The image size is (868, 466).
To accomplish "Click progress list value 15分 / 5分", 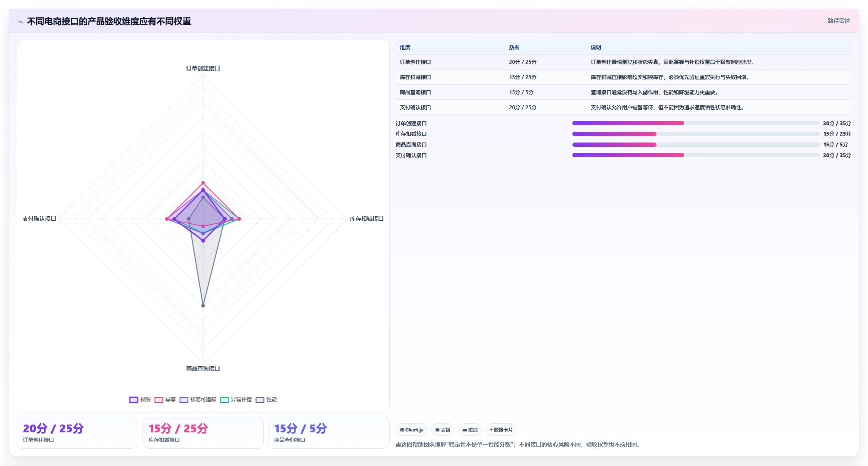I will [836, 145].
